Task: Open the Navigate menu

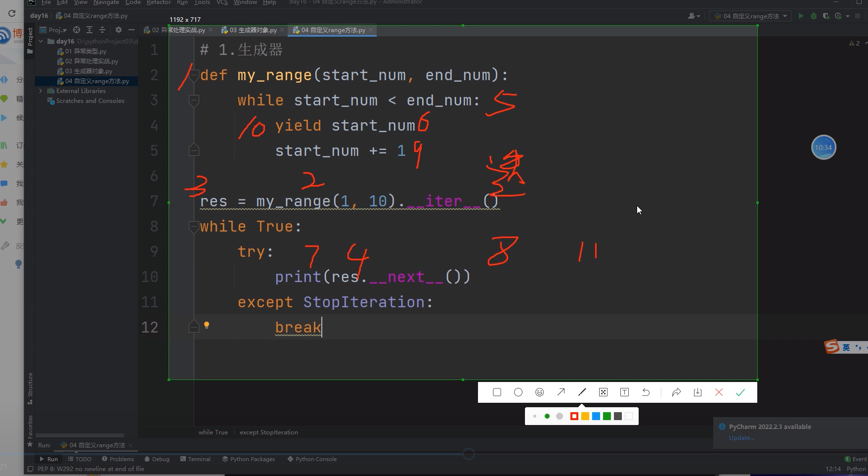Action: click(x=106, y=2)
